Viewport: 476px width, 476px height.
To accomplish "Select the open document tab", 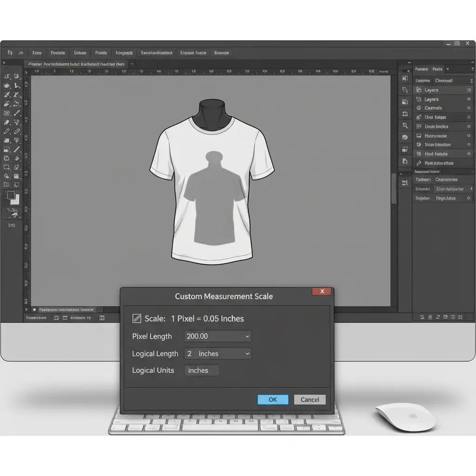I will pyautogui.click(x=77, y=65).
